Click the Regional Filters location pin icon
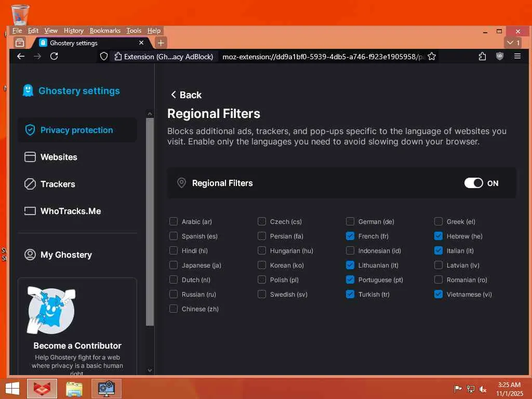Image resolution: width=532 pixels, height=399 pixels. (x=181, y=183)
